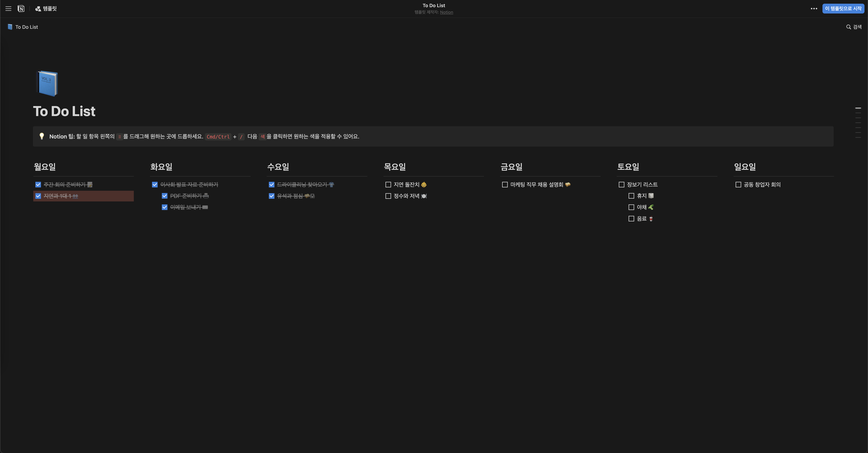The image size is (868, 453).
Task: Click the Notion logo icon
Action: [x=21, y=9]
